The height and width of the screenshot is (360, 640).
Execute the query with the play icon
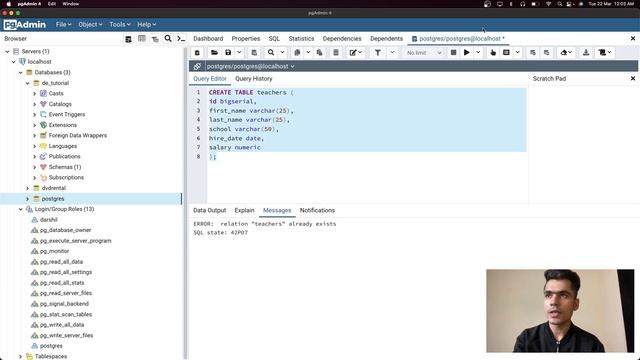[x=466, y=53]
